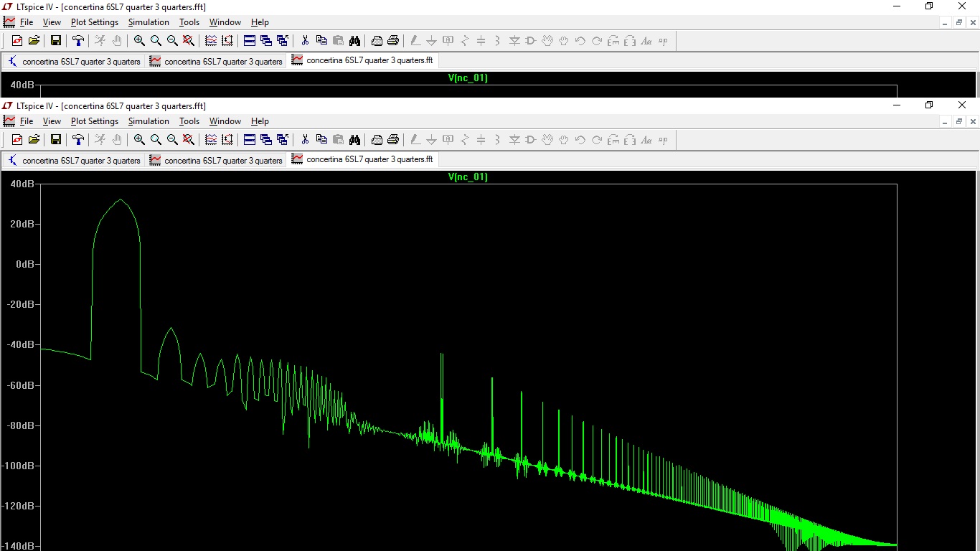Viewport: 980px width, 551px height.
Task: Zoom full extents crossed magnifier, front window
Action: click(189, 140)
